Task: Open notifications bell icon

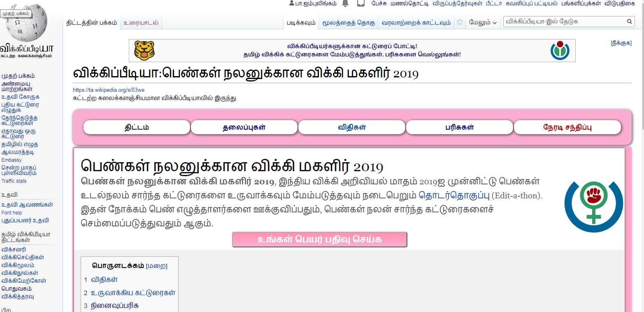Action: 345,4
